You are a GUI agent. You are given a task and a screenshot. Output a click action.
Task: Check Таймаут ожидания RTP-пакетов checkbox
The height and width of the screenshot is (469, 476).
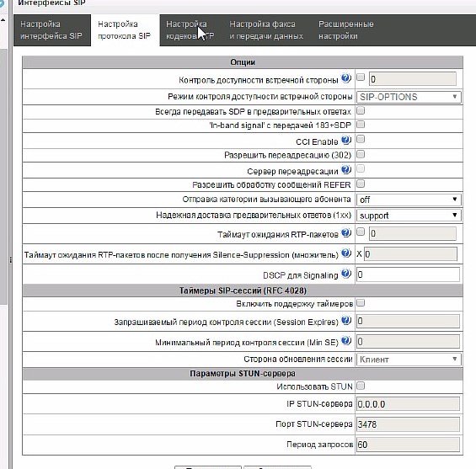click(361, 232)
